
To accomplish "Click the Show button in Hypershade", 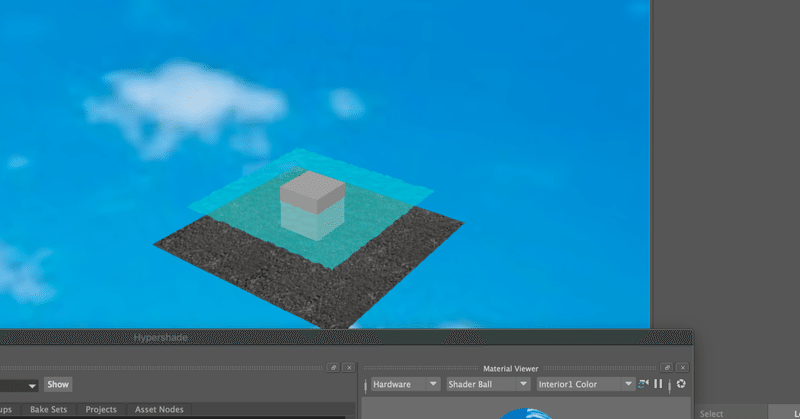I will coord(58,384).
